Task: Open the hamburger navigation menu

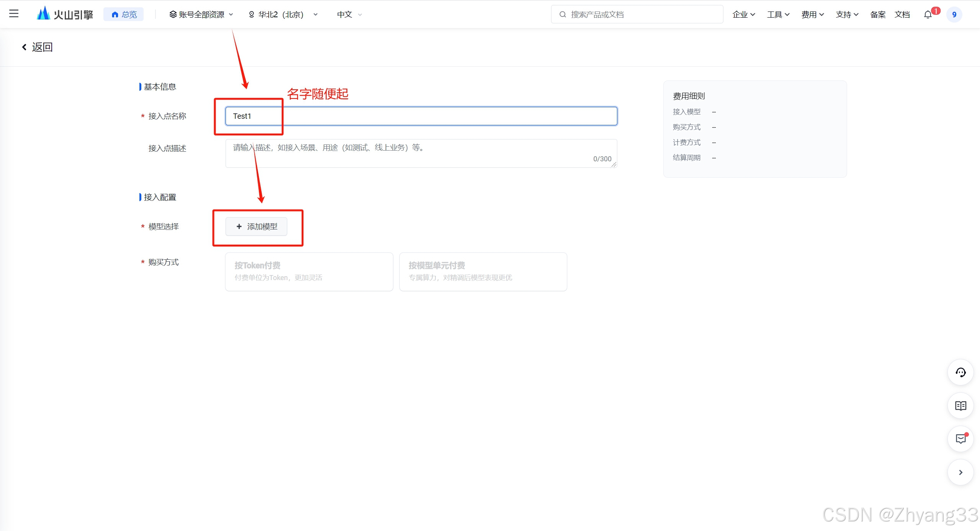Action: (x=14, y=14)
